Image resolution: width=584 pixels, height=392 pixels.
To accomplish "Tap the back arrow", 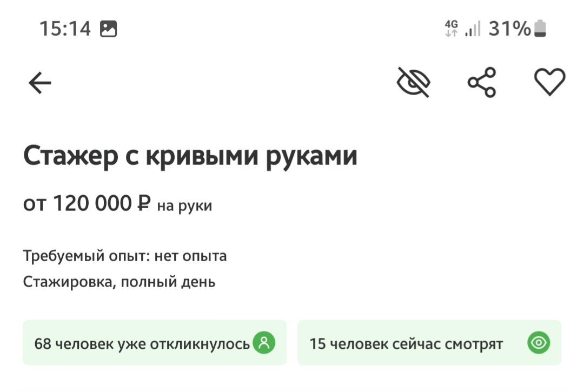I will (x=40, y=83).
